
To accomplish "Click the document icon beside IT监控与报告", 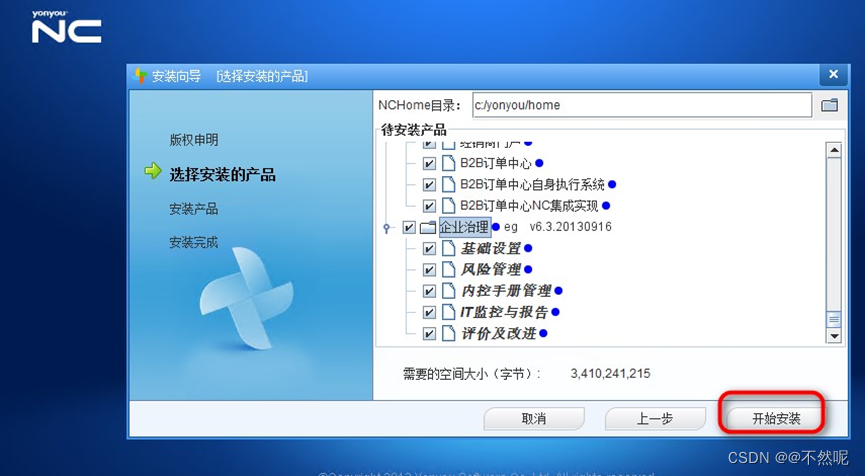I will (449, 312).
